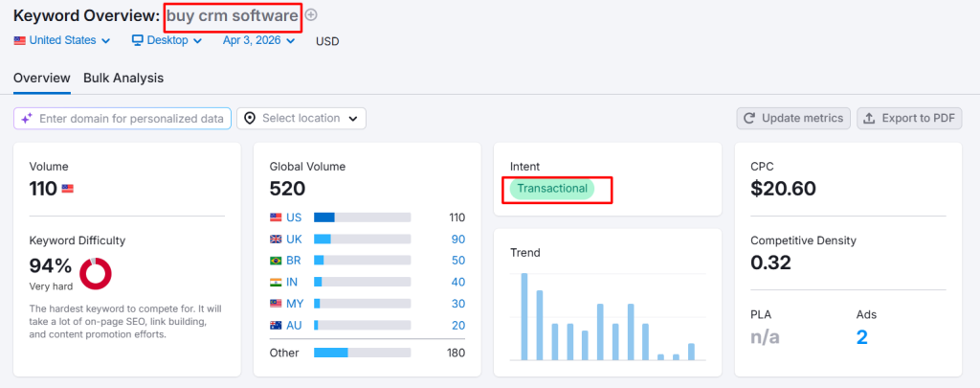Click the refresh icon on Update metrics

(749, 118)
